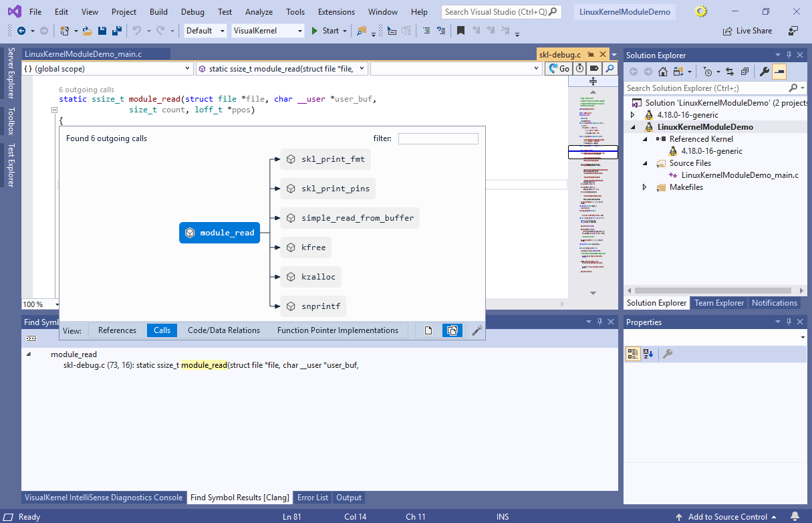Click the notification sun icon in title bar

[x=700, y=11]
